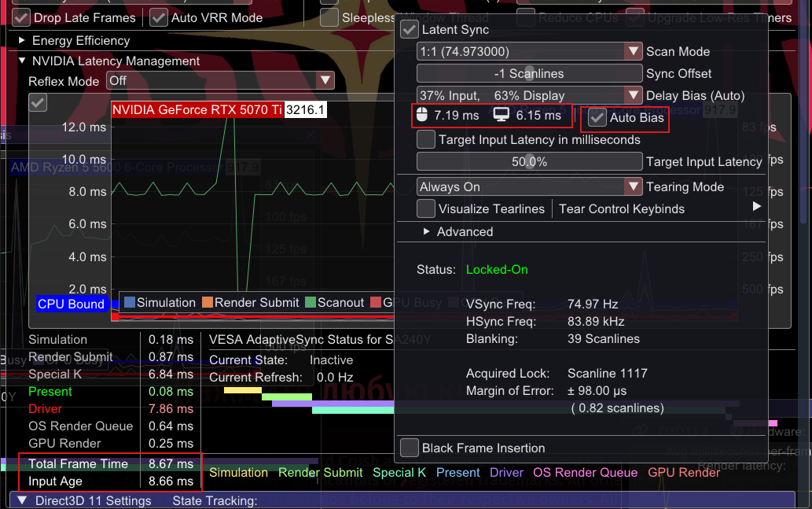Toggle the checkbox above the latency graph
812x509 pixels.
pyautogui.click(x=38, y=102)
